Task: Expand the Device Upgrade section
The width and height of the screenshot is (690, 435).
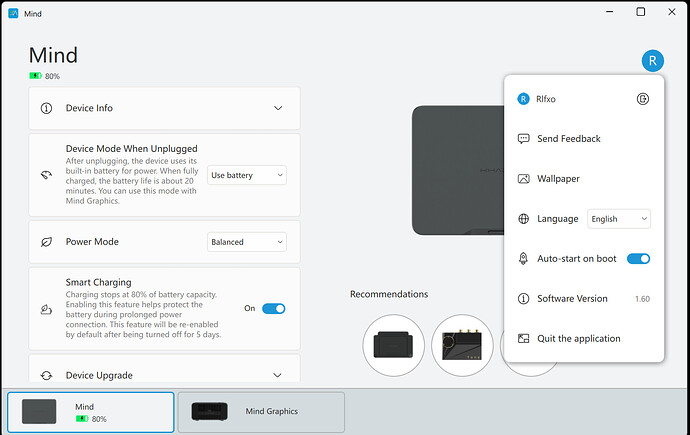Action: pyautogui.click(x=278, y=375)
